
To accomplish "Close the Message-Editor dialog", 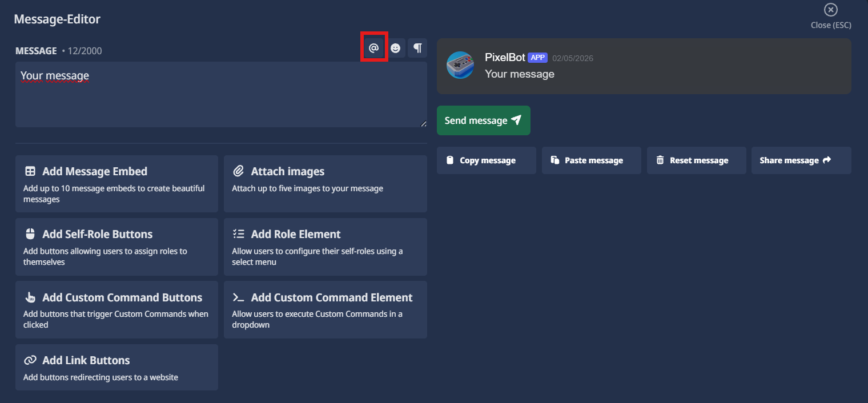I will point(830,9).
